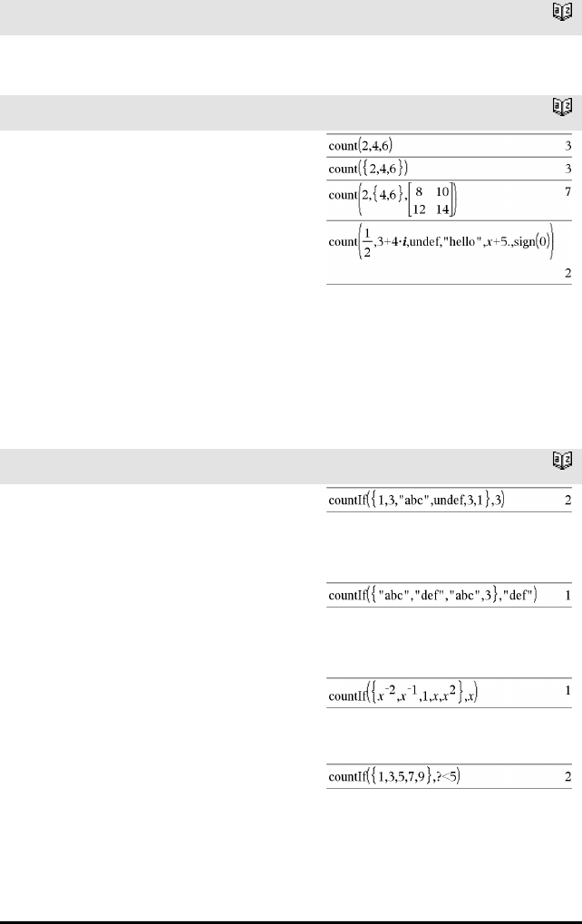Screen dimensions: 582x924
Task: Click the catalog book icon above the count examples
Action: coord(562,107)
